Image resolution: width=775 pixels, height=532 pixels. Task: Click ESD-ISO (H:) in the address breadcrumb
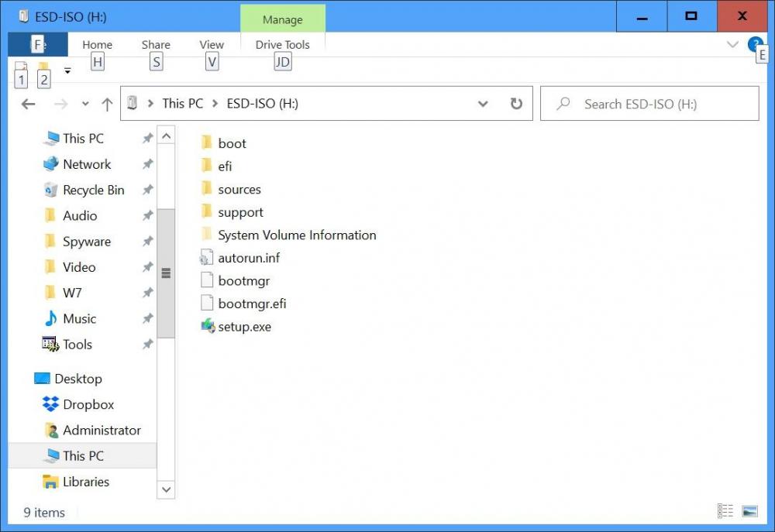point(262,103)
